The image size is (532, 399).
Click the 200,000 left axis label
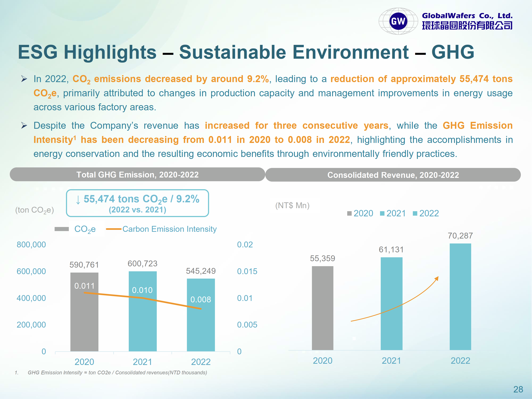pos(31,325)
